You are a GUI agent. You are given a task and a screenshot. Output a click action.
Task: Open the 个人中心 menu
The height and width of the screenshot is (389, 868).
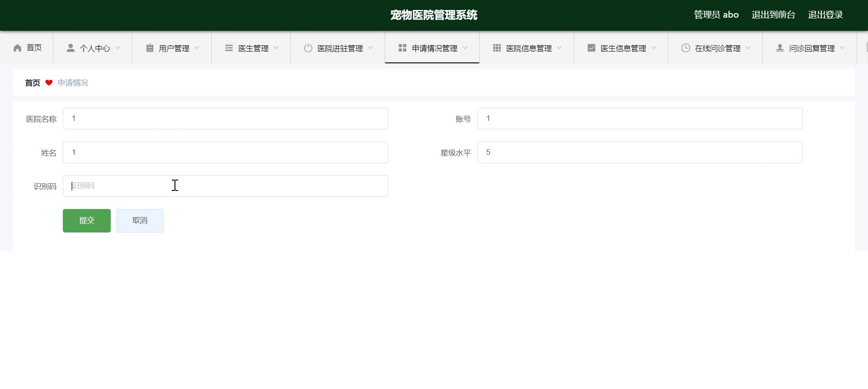coord(93,47)
